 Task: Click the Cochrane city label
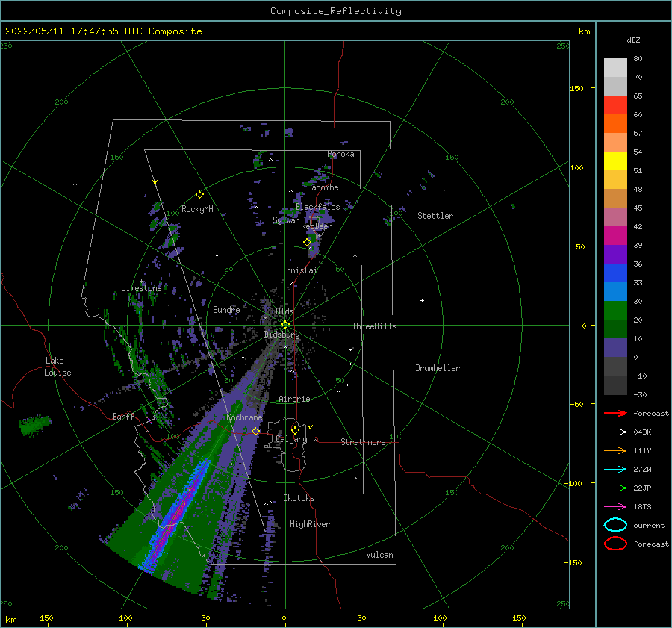(244, 417)
